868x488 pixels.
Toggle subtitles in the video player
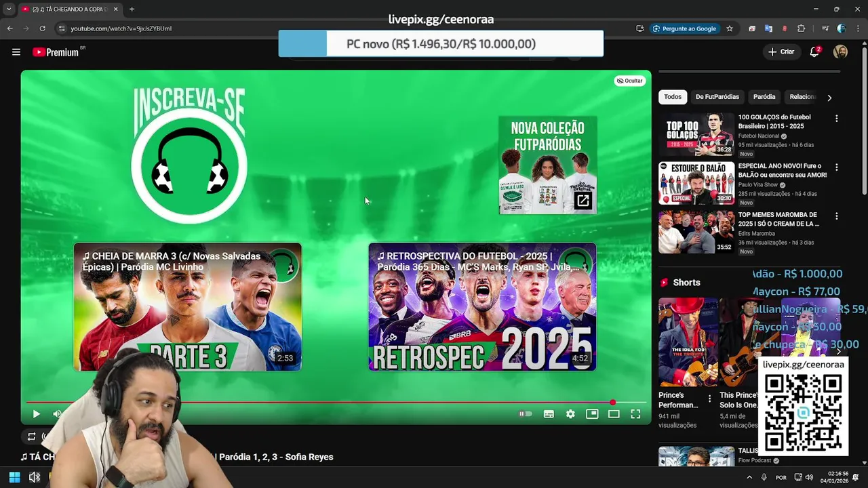[x=549, y=414]
